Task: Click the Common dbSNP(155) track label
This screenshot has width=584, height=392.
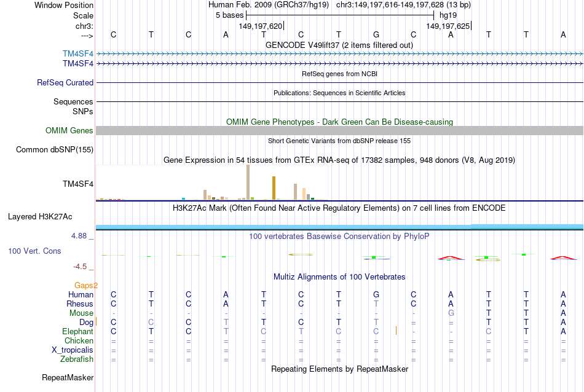Action: tap(55, 150)
